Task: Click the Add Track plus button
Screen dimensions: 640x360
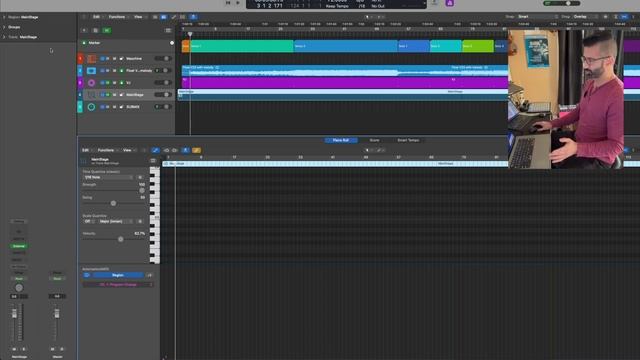Action: pyautogui.click(x=84, y=31)
